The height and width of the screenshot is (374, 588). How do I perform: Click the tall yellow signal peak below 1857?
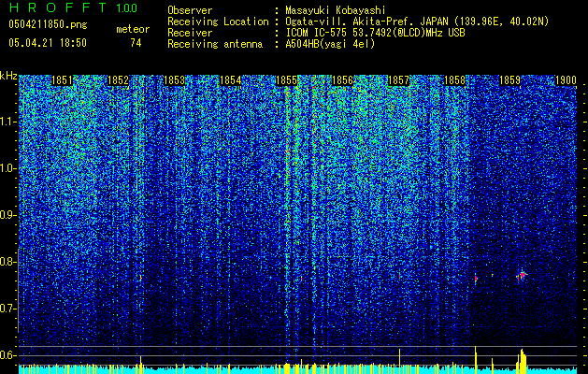400,361
